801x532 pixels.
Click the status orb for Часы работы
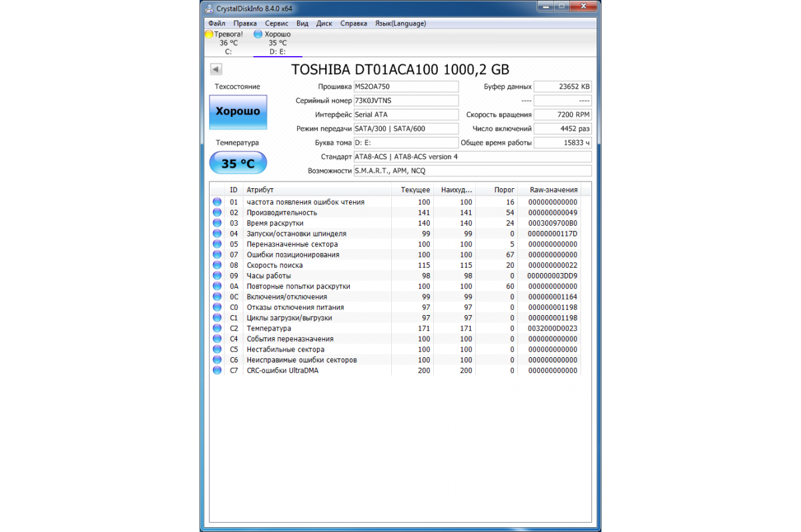(217, 276)
